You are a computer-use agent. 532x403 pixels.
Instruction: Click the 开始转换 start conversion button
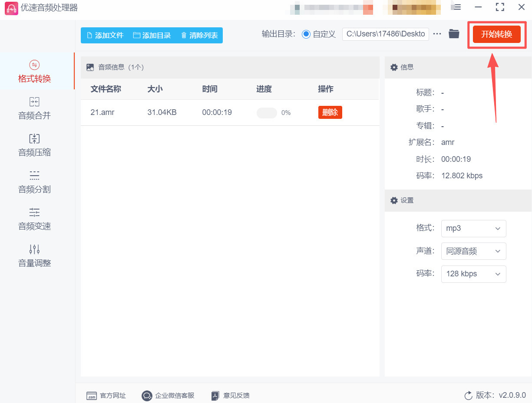click(x=496, y=34)
